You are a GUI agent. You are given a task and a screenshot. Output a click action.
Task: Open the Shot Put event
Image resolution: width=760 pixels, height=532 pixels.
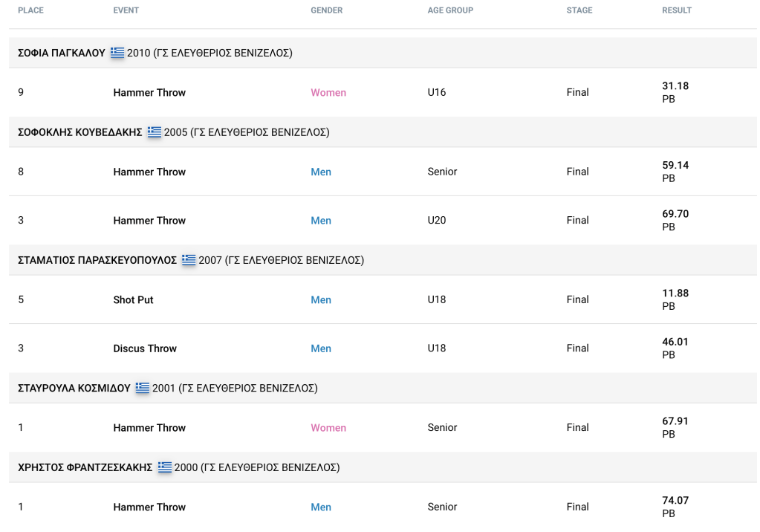[134, 300]
